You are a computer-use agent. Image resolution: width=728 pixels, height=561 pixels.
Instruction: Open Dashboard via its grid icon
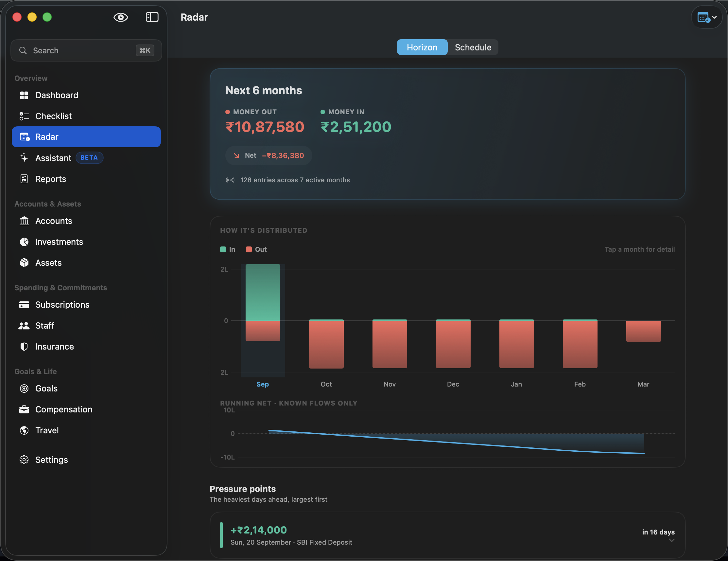tap(24, 95)
